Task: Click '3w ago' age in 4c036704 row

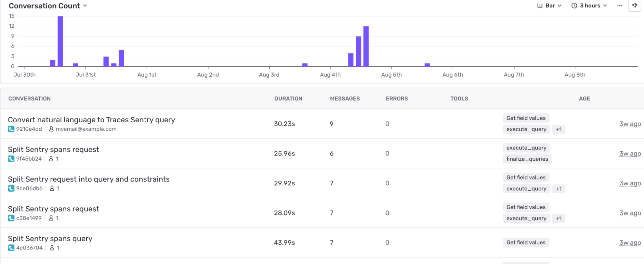Action: (x=630, y=243)
